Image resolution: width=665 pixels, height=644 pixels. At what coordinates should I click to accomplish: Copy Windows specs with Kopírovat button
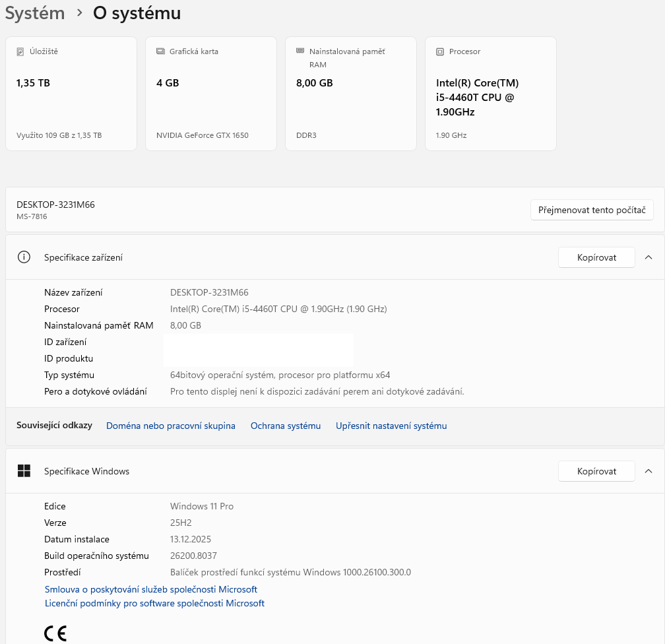[x=596, y=471]
